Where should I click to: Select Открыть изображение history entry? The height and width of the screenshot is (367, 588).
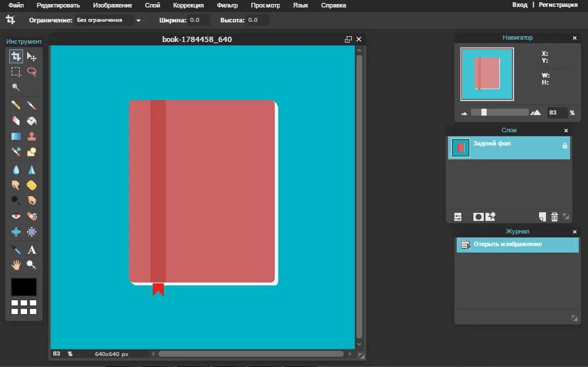pyautogui.click(x=518, y=244)
